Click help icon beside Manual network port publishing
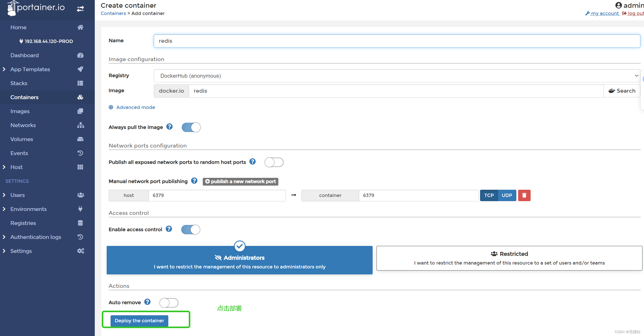 pyautogui.click(x=194, y=181)
